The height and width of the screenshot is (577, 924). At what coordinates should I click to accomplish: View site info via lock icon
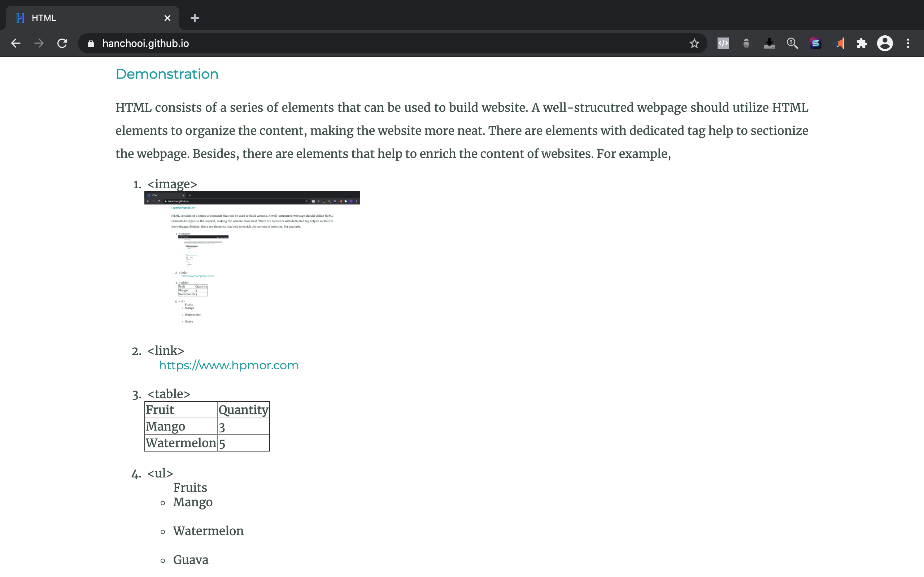coord(91,44)
